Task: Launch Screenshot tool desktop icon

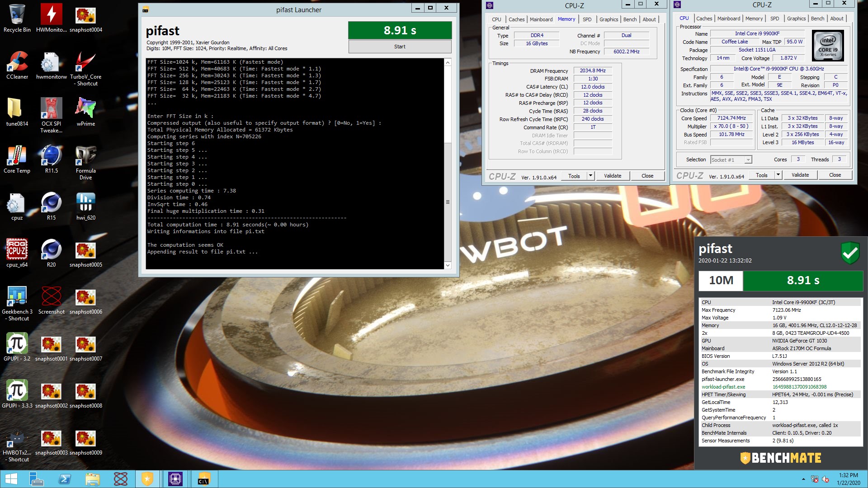Action: pos(52,300)
